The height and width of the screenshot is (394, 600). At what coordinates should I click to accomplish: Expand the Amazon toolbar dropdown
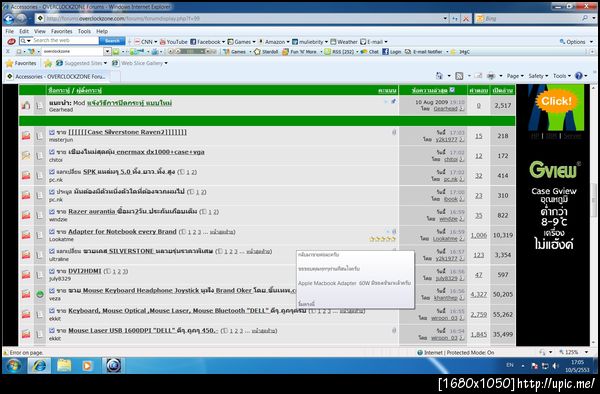[288, 42]
